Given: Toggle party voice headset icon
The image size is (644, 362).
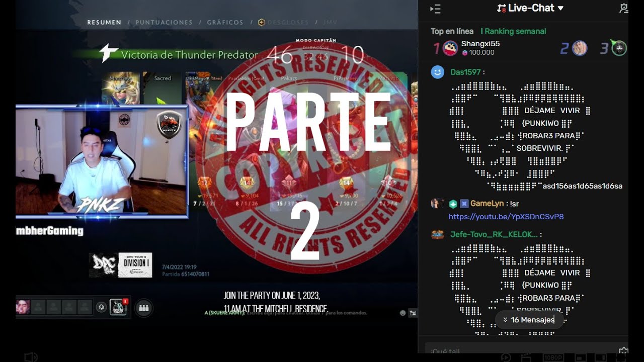Looking at the screenshot, I should [101, 307].
